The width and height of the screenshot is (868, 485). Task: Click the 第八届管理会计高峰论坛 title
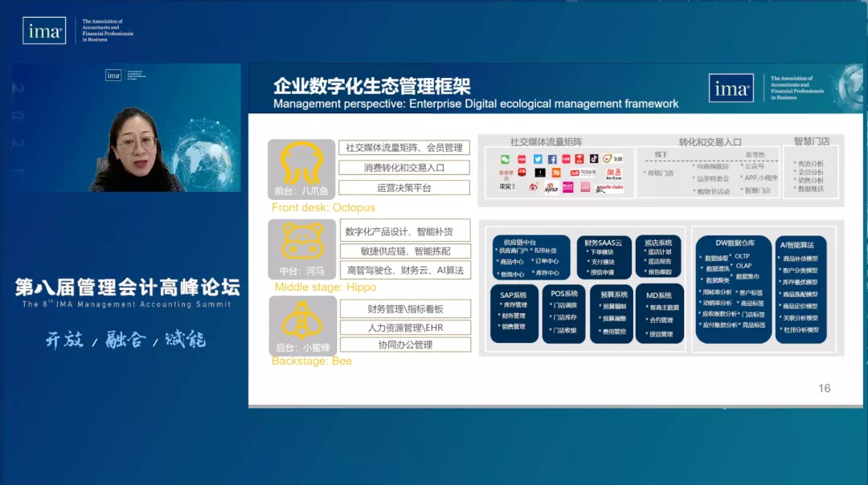point(127,287)
